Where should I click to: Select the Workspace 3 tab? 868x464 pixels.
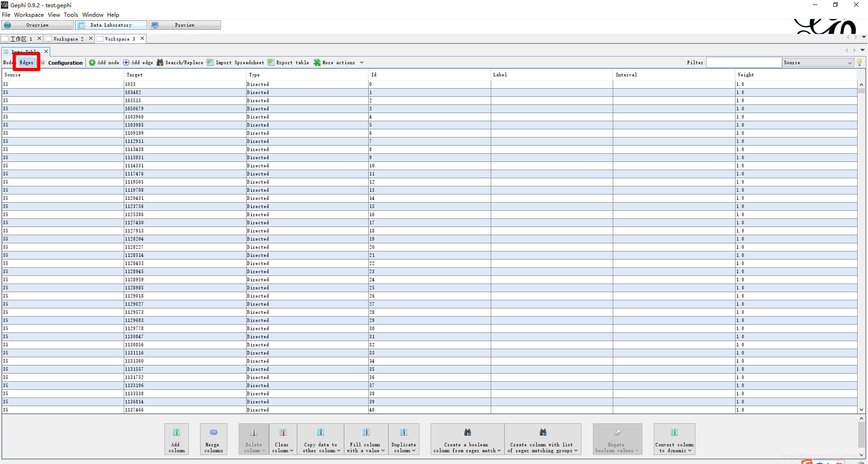coord(120,39)
